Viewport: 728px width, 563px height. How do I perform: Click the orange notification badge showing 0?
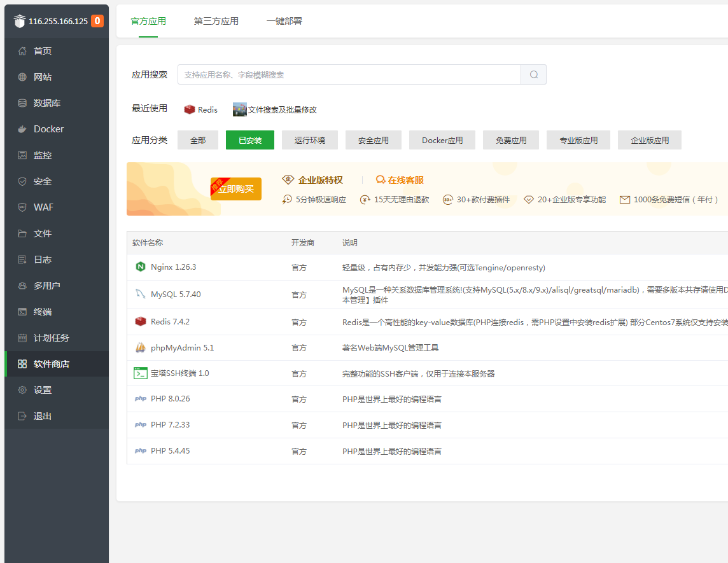click(x=97, y=21)
